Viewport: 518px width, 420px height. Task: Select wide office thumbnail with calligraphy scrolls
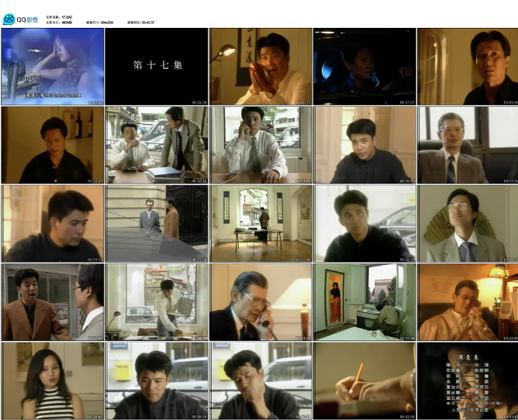pos(261,224)
